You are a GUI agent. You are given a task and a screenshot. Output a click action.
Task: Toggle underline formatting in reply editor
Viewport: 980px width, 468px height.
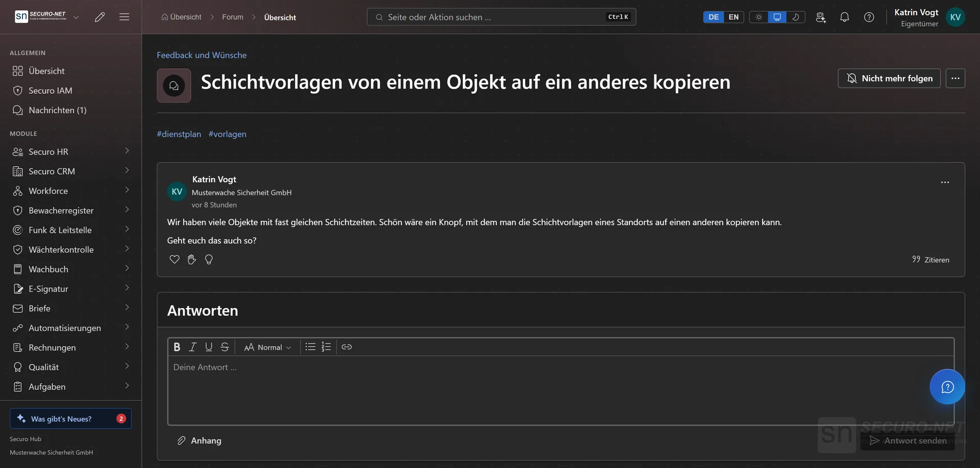click(209, 347)
